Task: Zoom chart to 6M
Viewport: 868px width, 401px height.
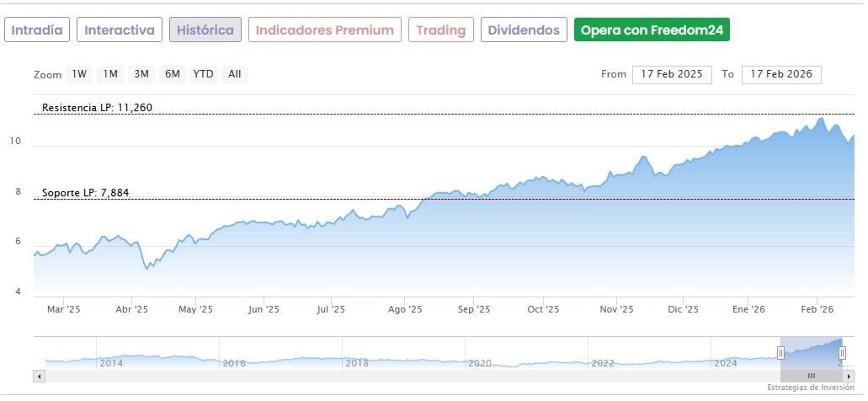Action: [173, 74]
